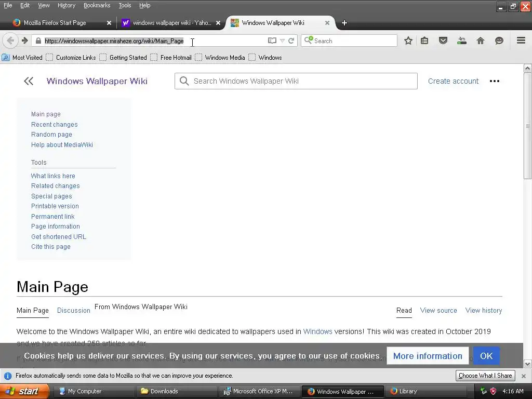
Task: Go to home page icon
Action: [x=481, y=41]
